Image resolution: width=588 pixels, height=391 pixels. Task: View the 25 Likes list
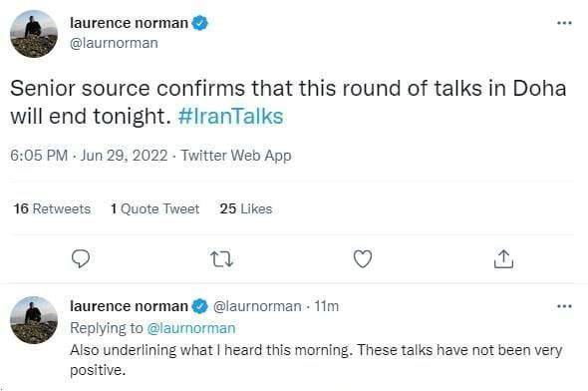point(246,208)
